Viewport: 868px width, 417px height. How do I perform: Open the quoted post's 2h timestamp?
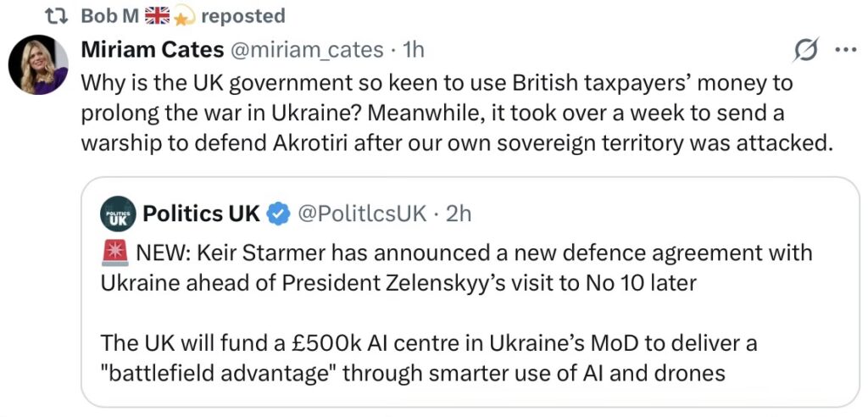pyautogui.click(x=459, y=214)
